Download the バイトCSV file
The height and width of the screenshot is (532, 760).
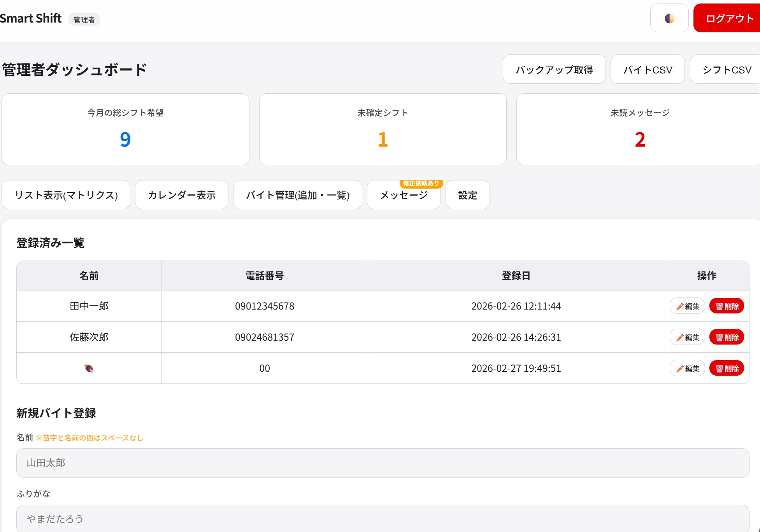(648, 70)
